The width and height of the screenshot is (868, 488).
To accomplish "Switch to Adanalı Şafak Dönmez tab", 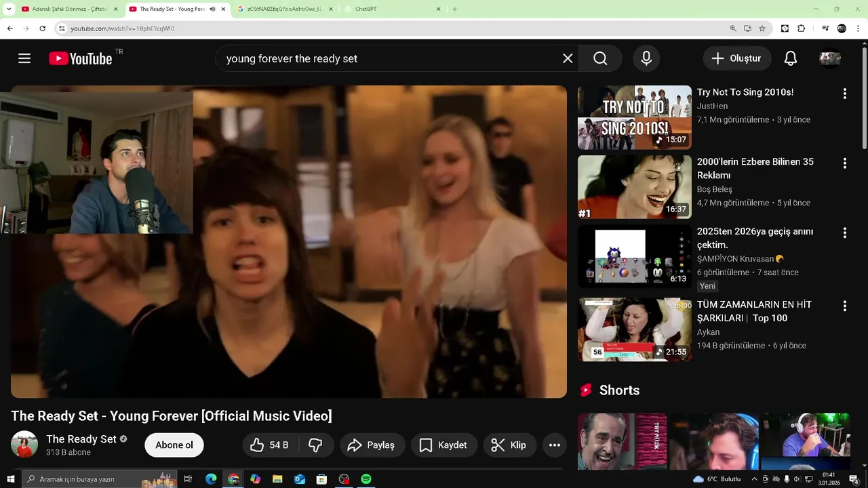I will point(70,9).
